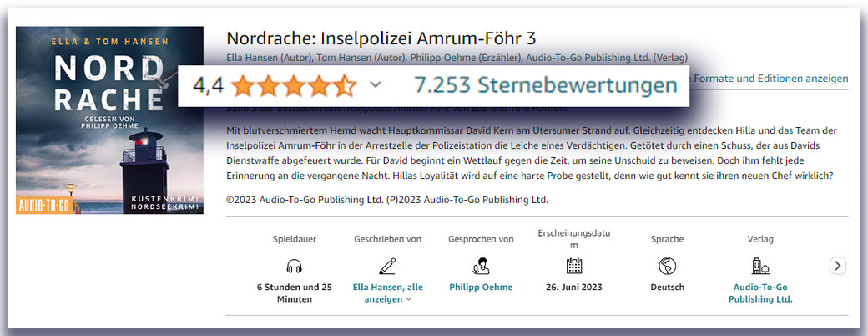868x336 pixels.
Task: Click the building Verlag icon
Action: click(760, 266)
